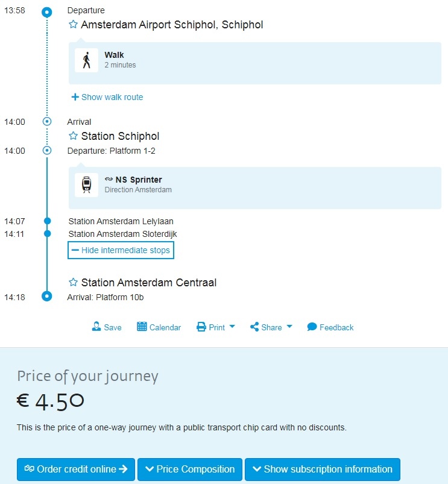Image resolution: width=448 pixels, height=484 pixels.
Task: Click the walking pedestrian icon
Action: [x=86, y=60]
